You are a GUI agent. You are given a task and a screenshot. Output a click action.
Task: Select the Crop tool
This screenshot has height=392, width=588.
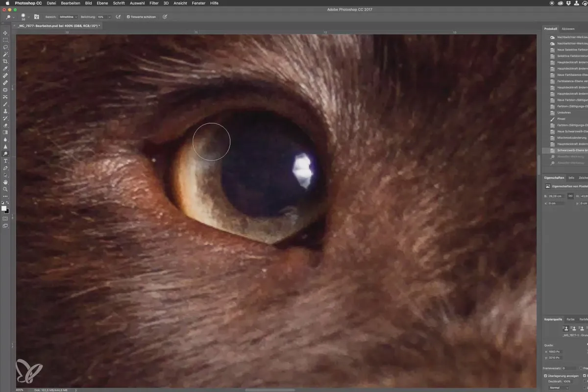(x=5, y=62)
